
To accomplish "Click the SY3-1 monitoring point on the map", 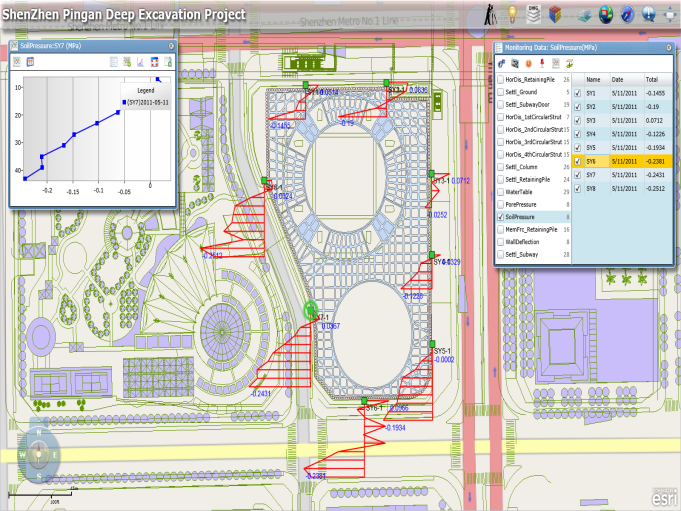I will click(x=431, y=174).
